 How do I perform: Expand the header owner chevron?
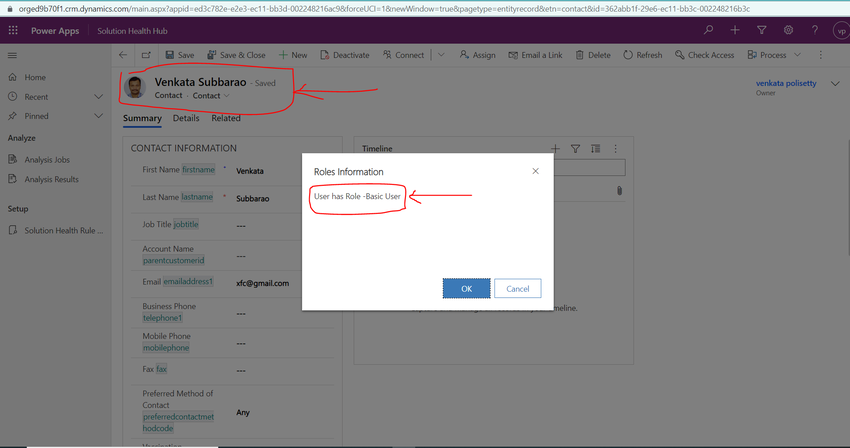tap(835, 84)
